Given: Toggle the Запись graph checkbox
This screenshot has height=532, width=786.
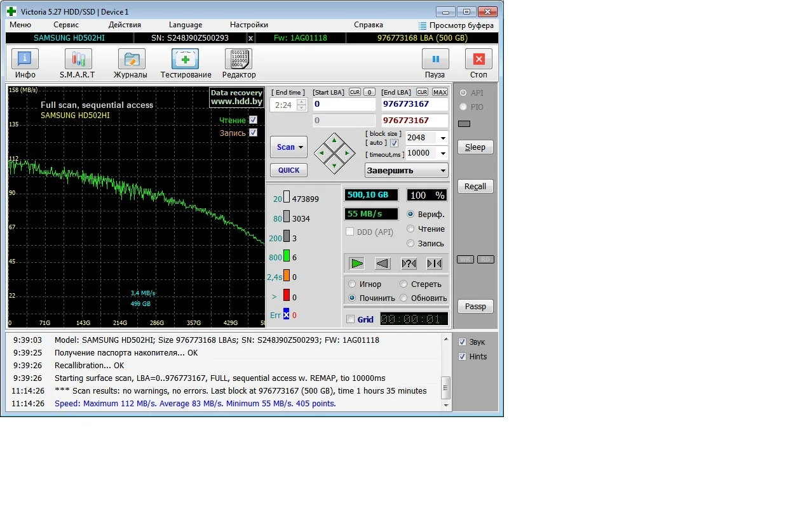Looking at the screenshot, I should (x=253, y=133).
